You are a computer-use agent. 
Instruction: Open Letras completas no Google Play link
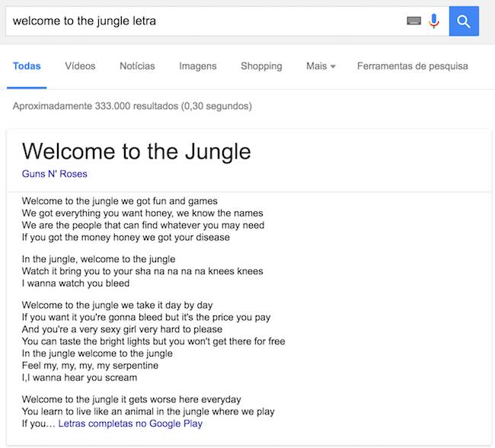click(x=130, y=424)
